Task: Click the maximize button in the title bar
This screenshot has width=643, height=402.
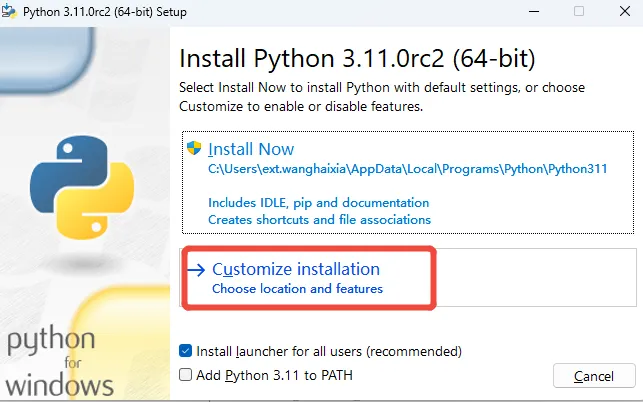Action: click(578, 10)
